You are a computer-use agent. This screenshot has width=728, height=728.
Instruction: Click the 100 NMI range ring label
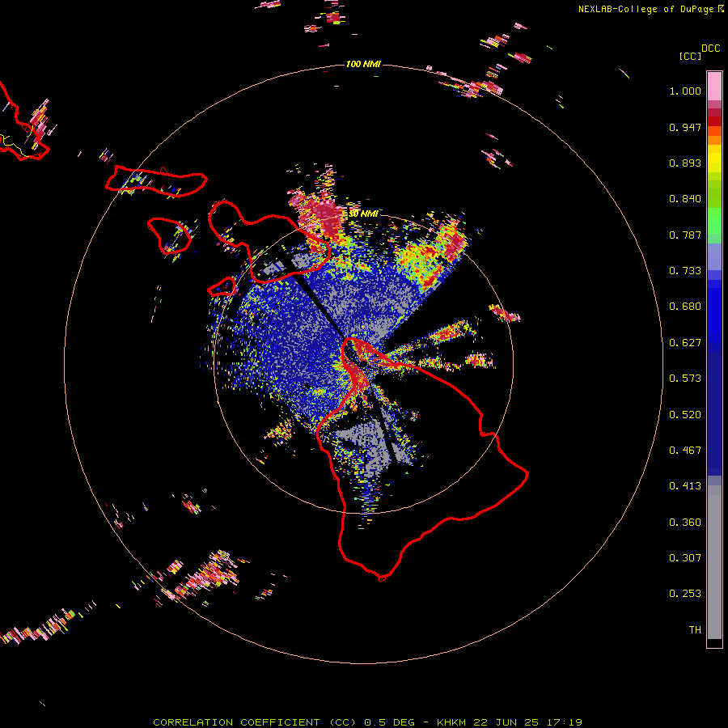pyautogui.click(x=363, y=64)
